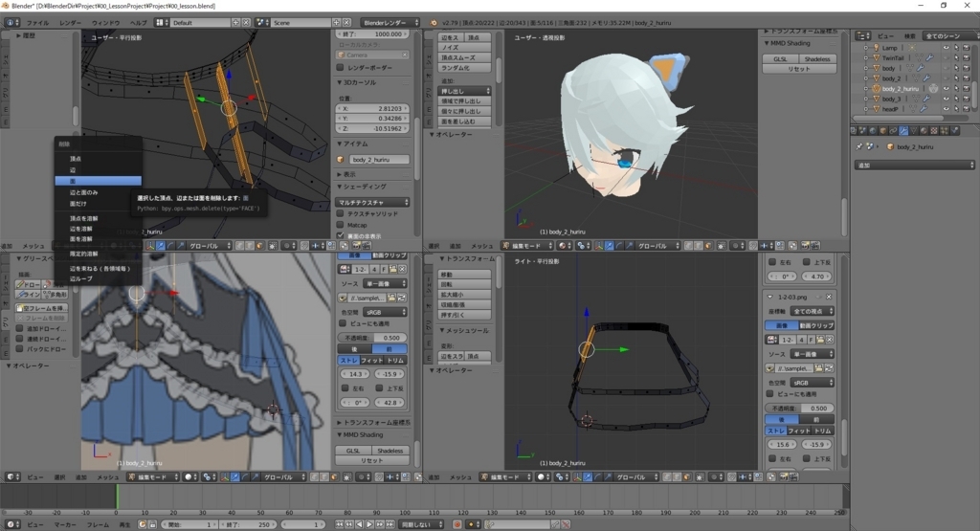Viewport: 980px width, 531px height.
Task: Open the ヘルプ menu in the info header
Action: 138,23
